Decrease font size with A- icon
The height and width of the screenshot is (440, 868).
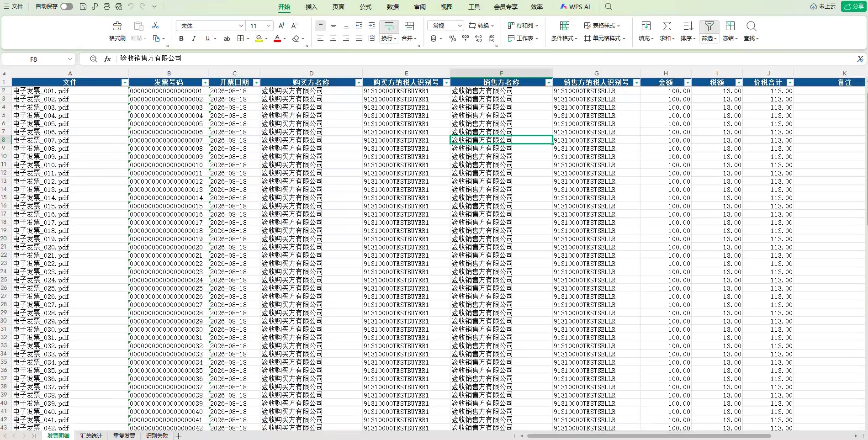(x=295, y=26)
